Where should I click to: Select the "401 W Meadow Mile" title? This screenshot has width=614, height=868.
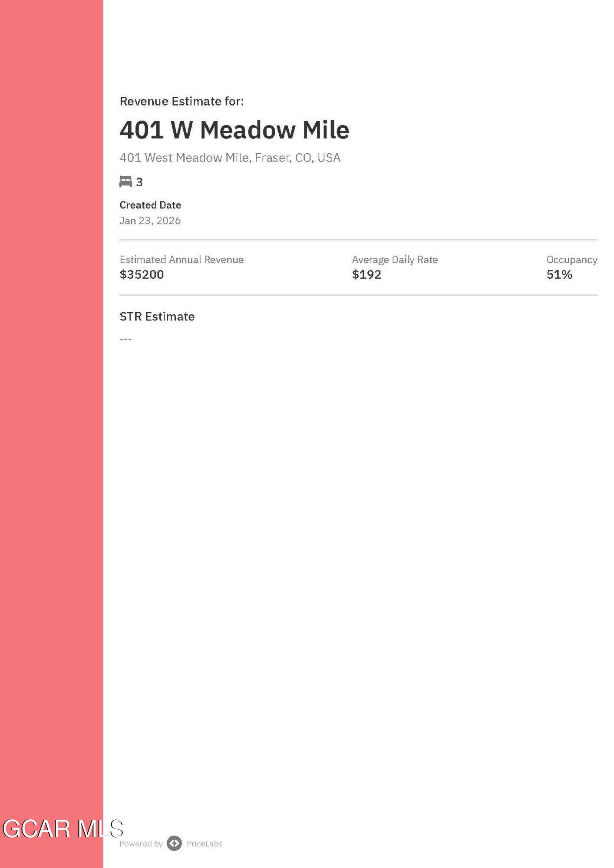point(234,130)
